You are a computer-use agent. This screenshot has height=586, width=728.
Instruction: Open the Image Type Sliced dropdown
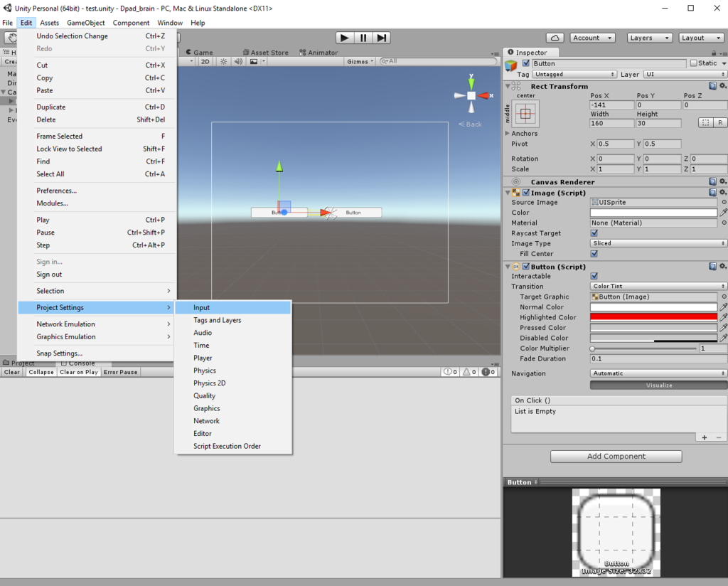(658, 243)
